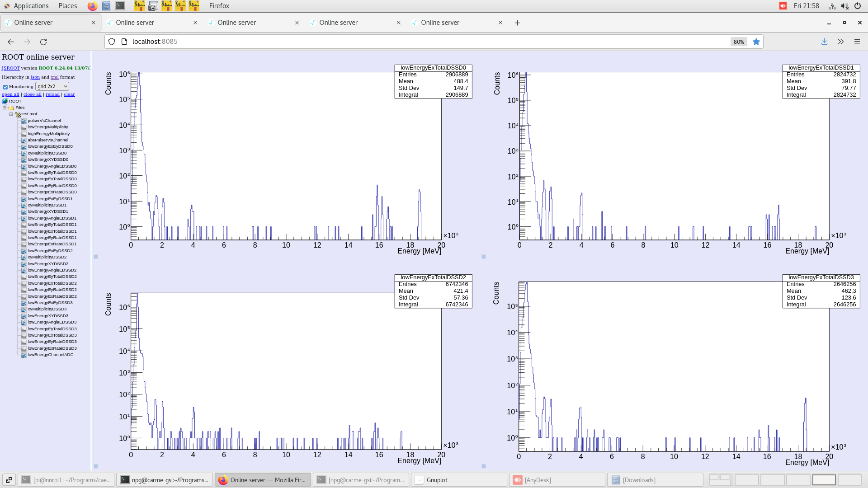The width and height of the screenshot is (868, 488).
Task: Open the highEnergyMultiplicity histogram
Action: point(48,133)
